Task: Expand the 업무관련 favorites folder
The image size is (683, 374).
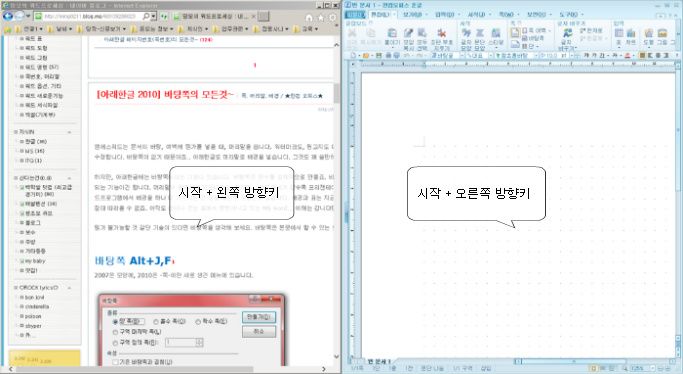Action: coord(230,29)
